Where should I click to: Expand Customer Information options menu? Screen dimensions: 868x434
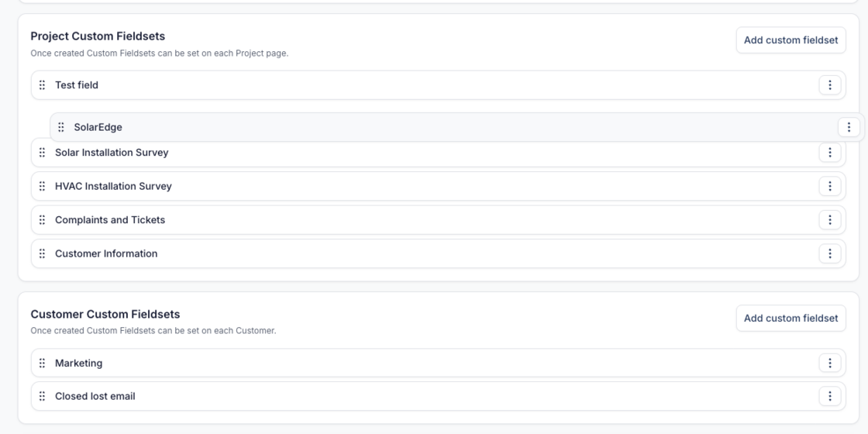point(829,253)
